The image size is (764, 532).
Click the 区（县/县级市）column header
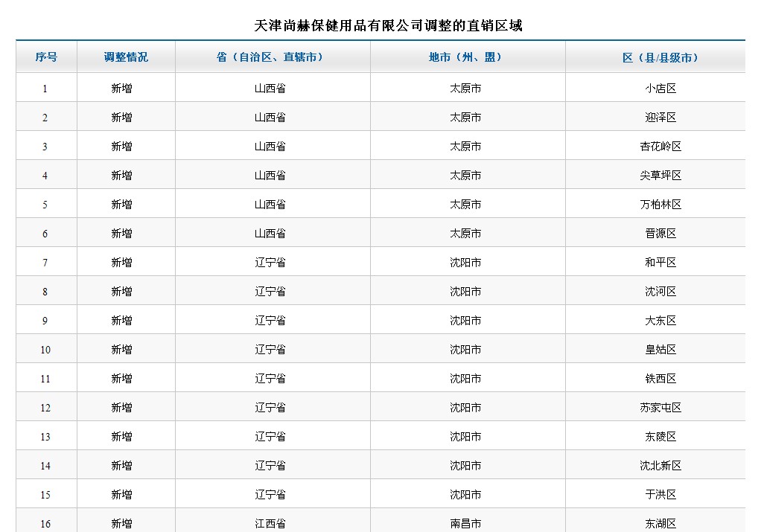point(660,57)
